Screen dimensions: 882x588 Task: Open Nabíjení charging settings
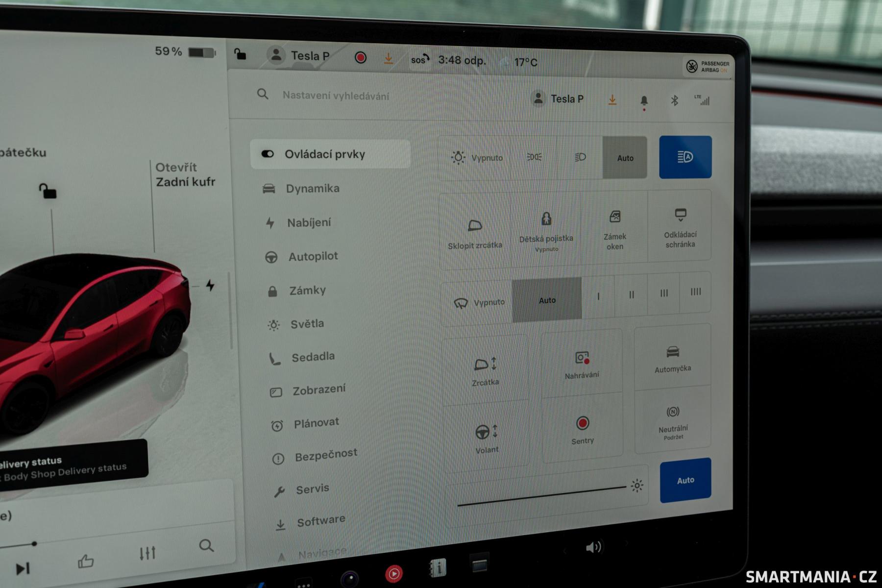click(x=298, y=223)
